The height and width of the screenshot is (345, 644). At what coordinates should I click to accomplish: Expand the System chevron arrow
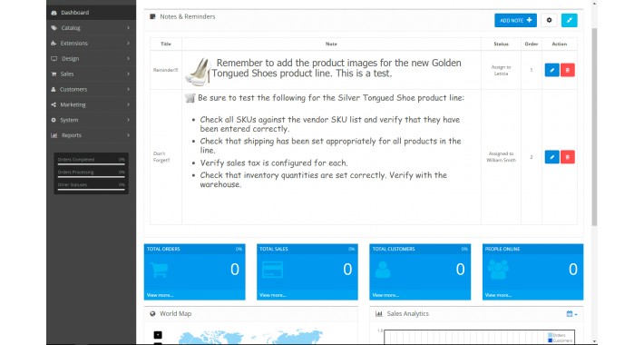(x=128, y=120)
